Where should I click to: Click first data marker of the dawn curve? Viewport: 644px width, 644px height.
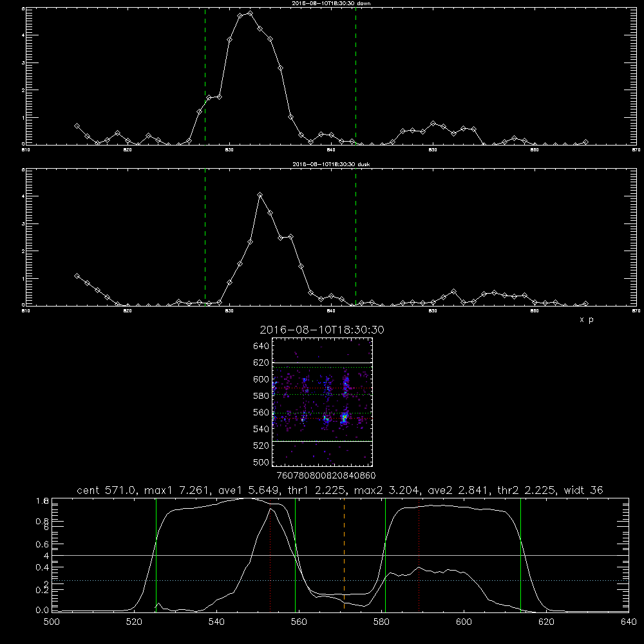77,126
